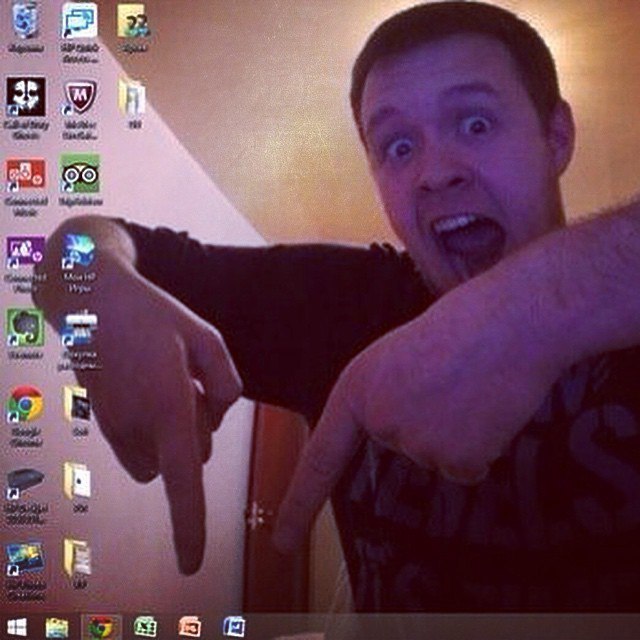Open the Google Chrome desktop shortcut
This screenshot has height=640, width=640.
point(25,404)
